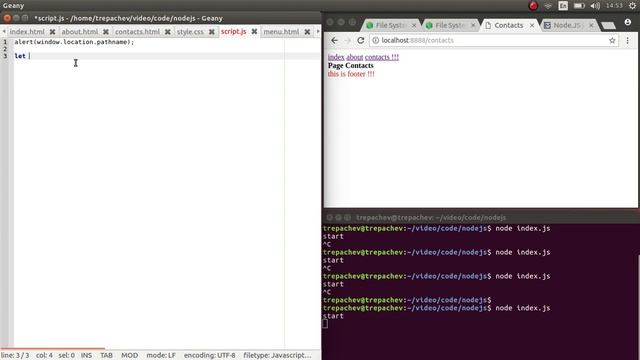Close the index.html tab with its X icon
This screenshot has width=640, height=360.
pos(52,31)
